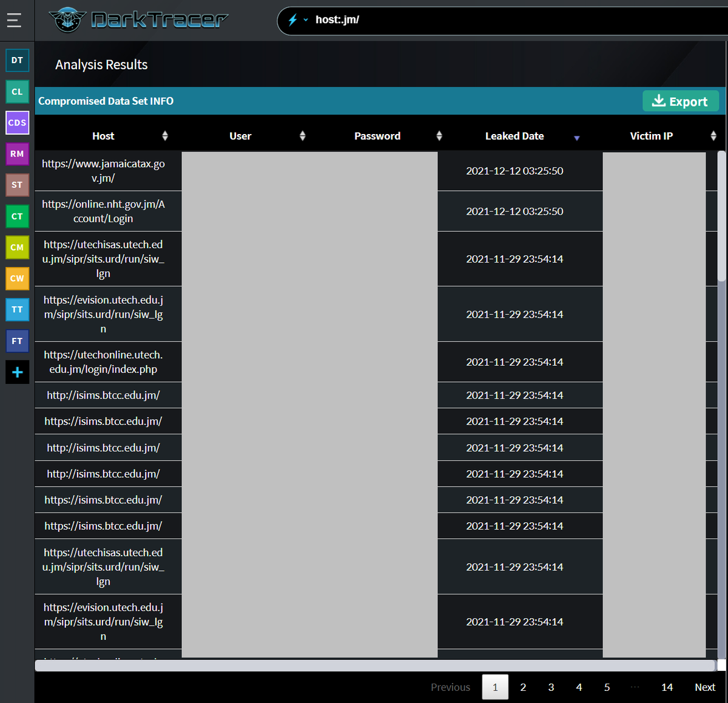Export the compromised data set
Viewport: 728px width, 703px height.
click(680, 101)
